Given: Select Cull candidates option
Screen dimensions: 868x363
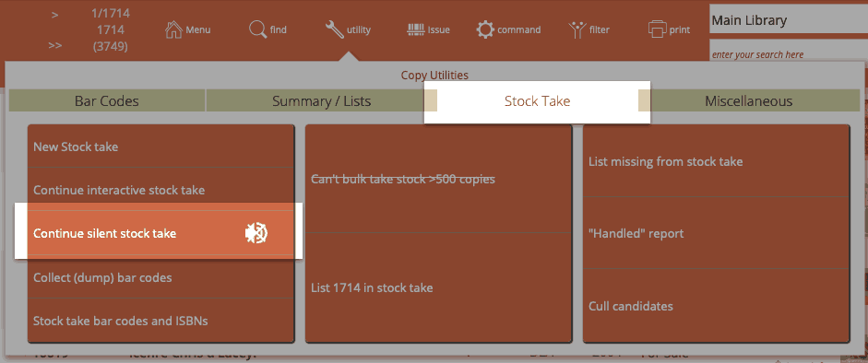Looking at the screenshot, I should pos(717,306).
